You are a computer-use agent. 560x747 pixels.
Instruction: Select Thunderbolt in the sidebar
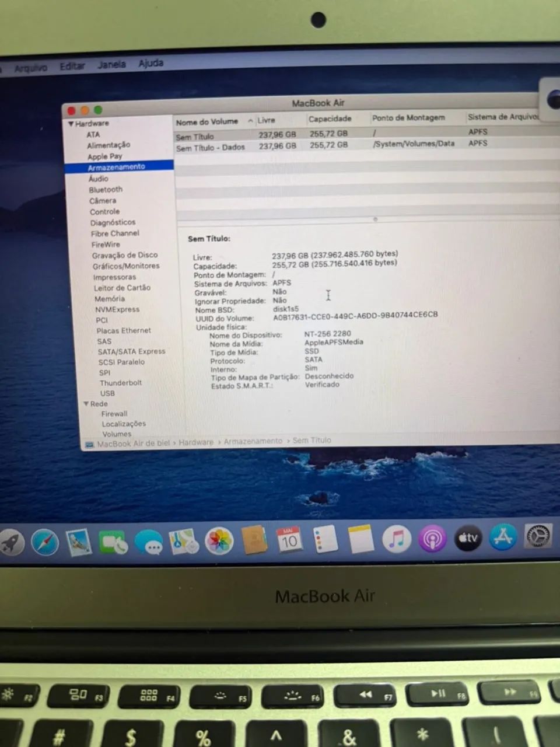tap(121, 383)
